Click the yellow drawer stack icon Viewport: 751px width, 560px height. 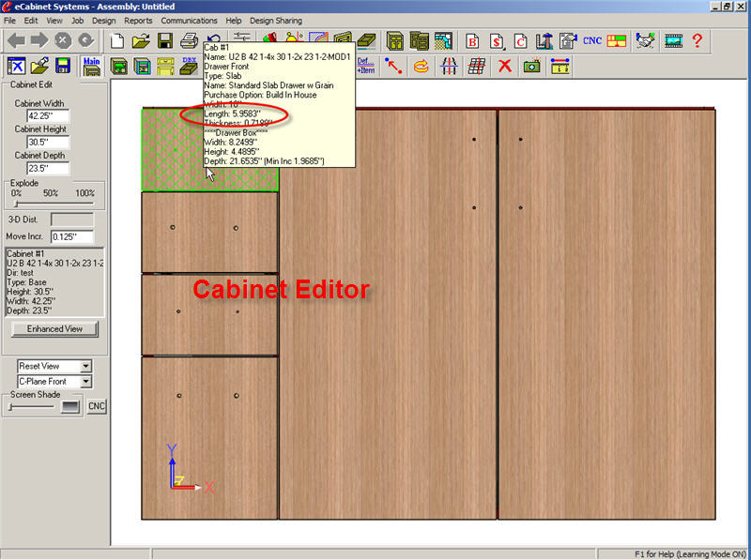point(165,66)
